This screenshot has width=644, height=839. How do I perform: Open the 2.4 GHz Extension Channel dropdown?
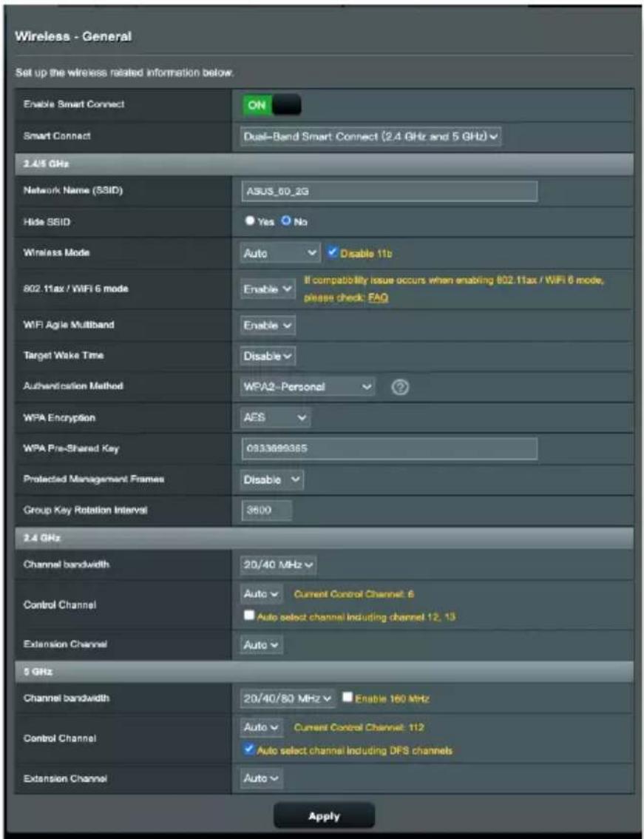click(x=261, y=644)
